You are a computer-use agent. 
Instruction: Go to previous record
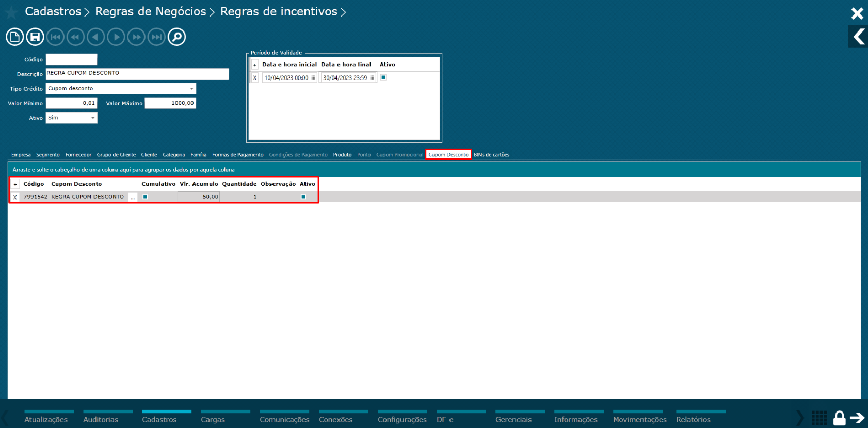[96, 37]
